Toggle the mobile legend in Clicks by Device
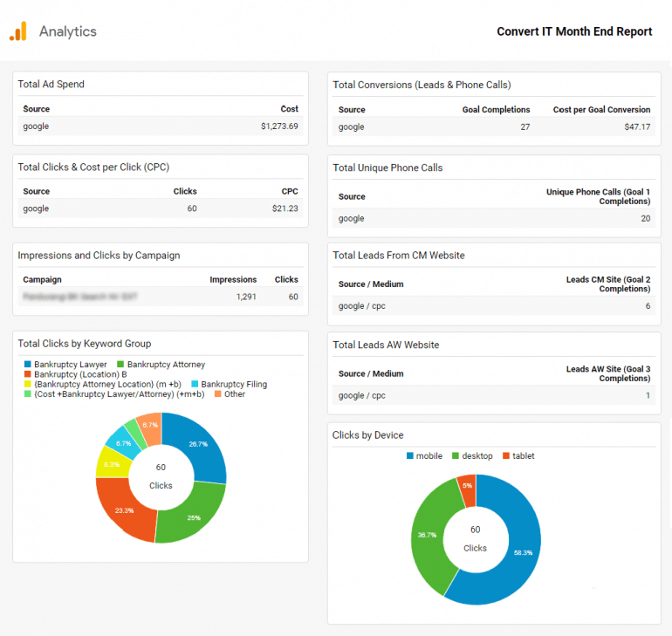Viewport: 672px width, 636px height. [422, 456]
